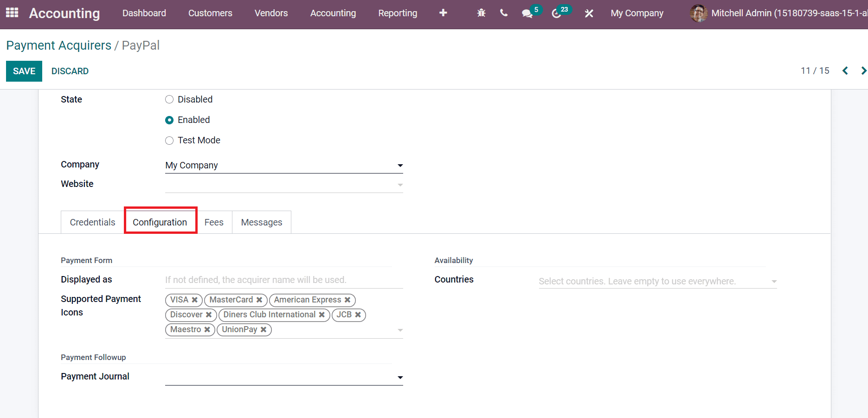Click the Accounting app title
This screenshot has width=868, height=418.
[64, 13]
